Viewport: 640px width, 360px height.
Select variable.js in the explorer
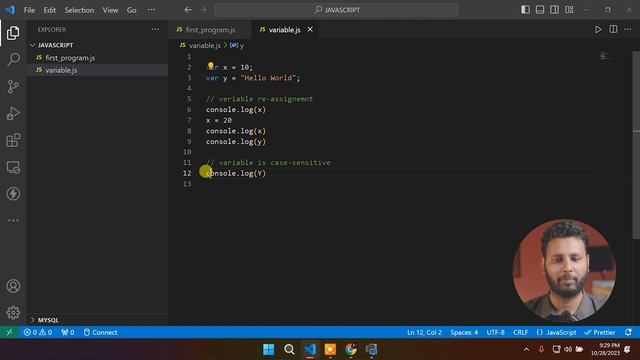[x=98, y=70]
